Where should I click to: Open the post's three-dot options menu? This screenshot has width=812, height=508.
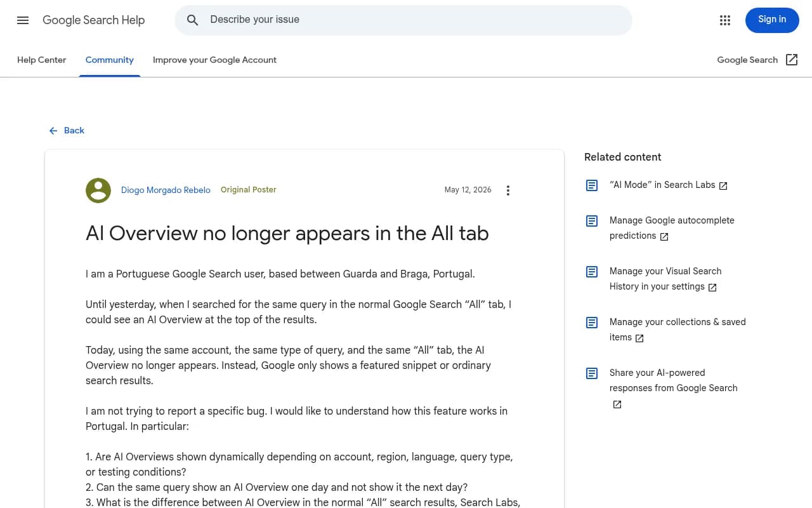[x=507, y=190]
